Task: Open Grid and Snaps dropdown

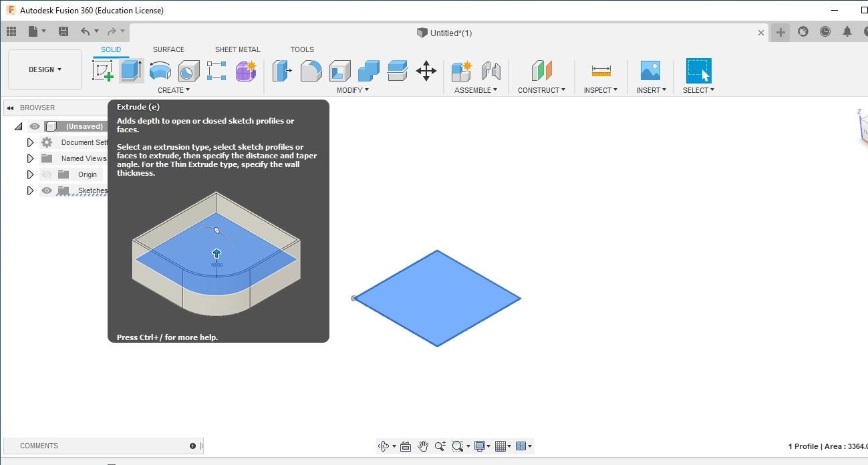Action: click(502, 446)
